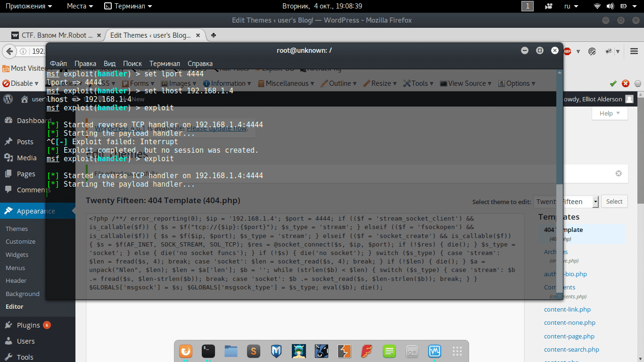
Task: Switch to workspace 1 indicator
Action: tap(527, 6)
